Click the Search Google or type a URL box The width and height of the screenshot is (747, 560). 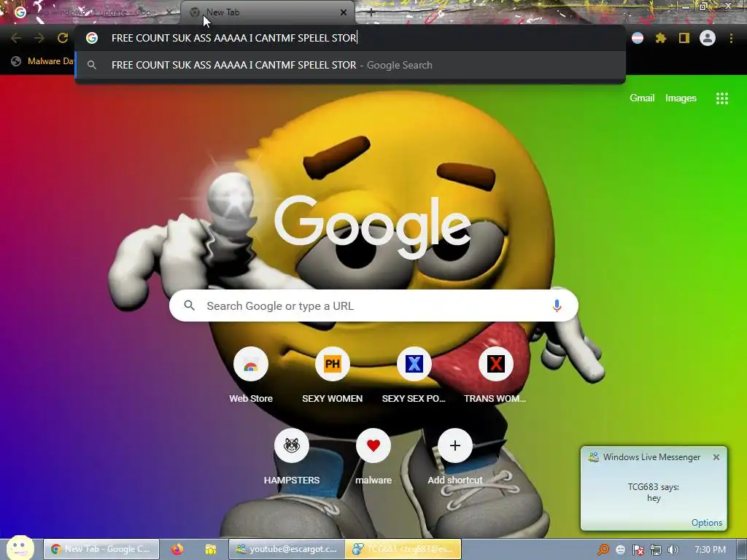point(373,306)
